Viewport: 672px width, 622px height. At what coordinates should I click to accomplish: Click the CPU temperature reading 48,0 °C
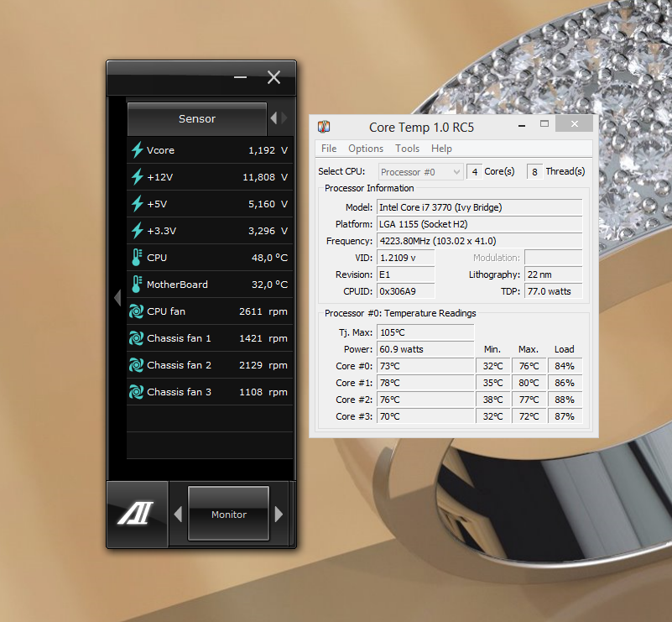pyautogui.click(x=269, y=258)
